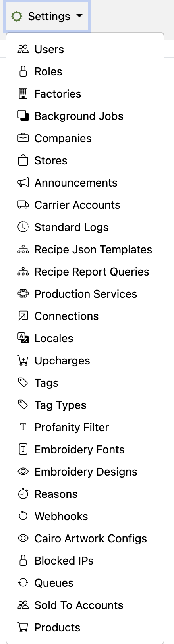Image resolution: width=174 pixels, height=644 pixels.
Task: Click the translate icon beside Locales
Action: 23,338
